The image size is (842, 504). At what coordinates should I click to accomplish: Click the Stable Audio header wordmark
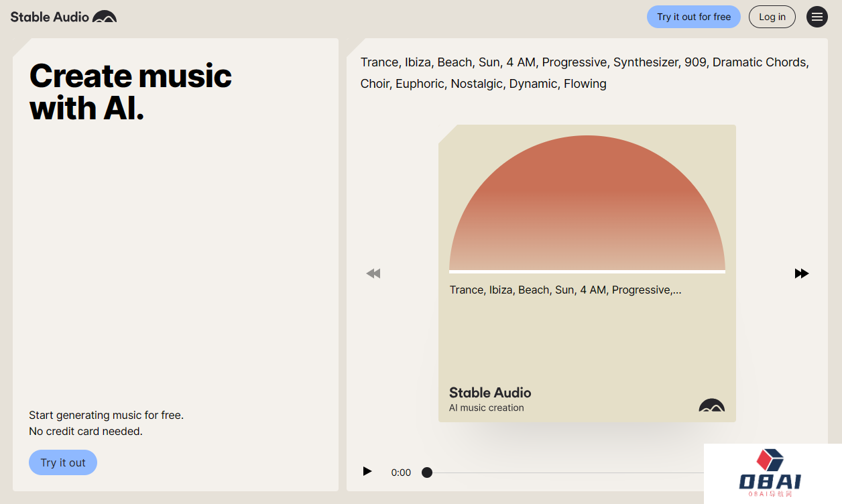pos(50,17)
